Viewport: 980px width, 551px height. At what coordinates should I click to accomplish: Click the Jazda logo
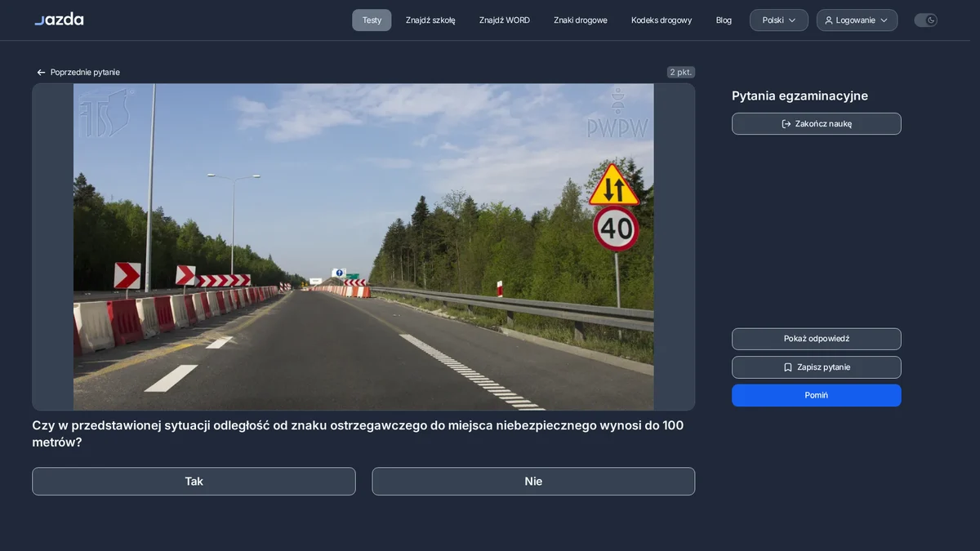[x=59, y=19]
